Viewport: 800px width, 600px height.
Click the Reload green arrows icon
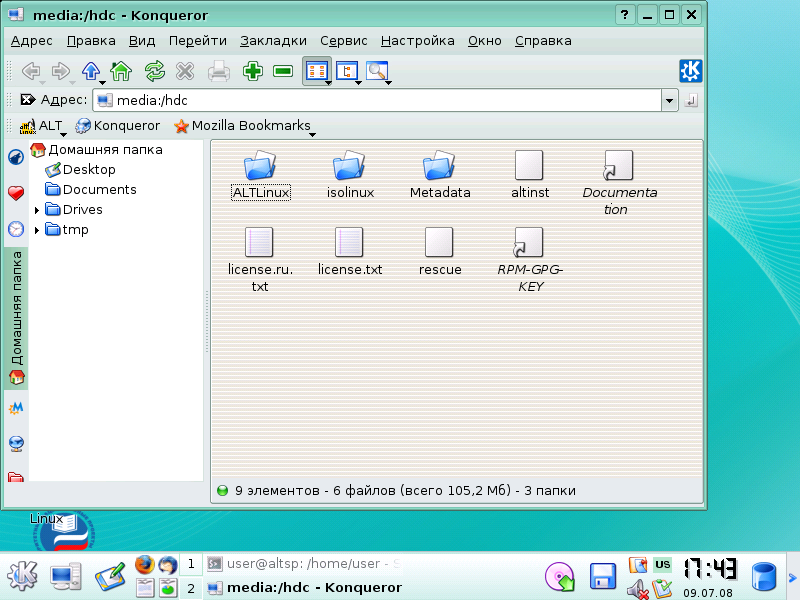(x=154, y=71)
